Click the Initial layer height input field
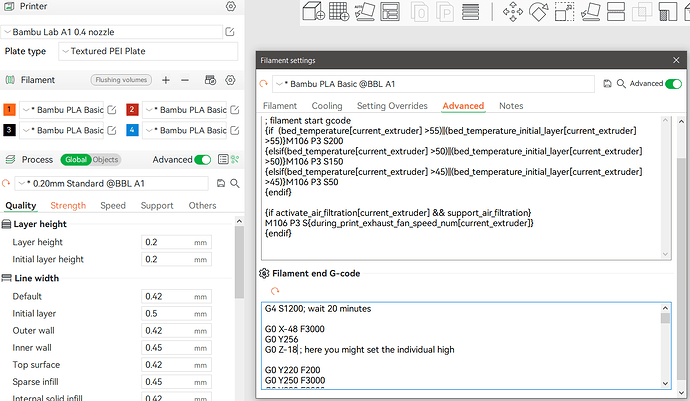 click(x=176, y=259)
